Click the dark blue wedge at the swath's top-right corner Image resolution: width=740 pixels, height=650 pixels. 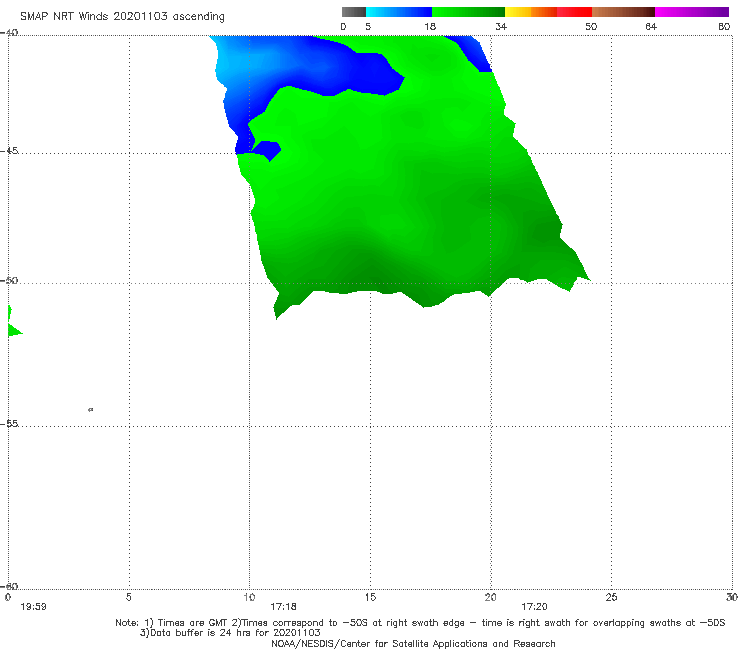click(x=474, y=53)
